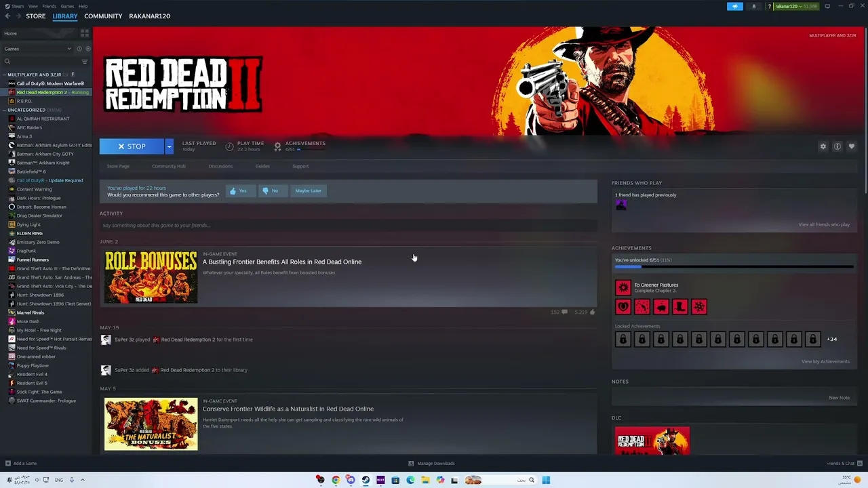Show game info icon
The image size is (868, 488).
click(837, 146)
